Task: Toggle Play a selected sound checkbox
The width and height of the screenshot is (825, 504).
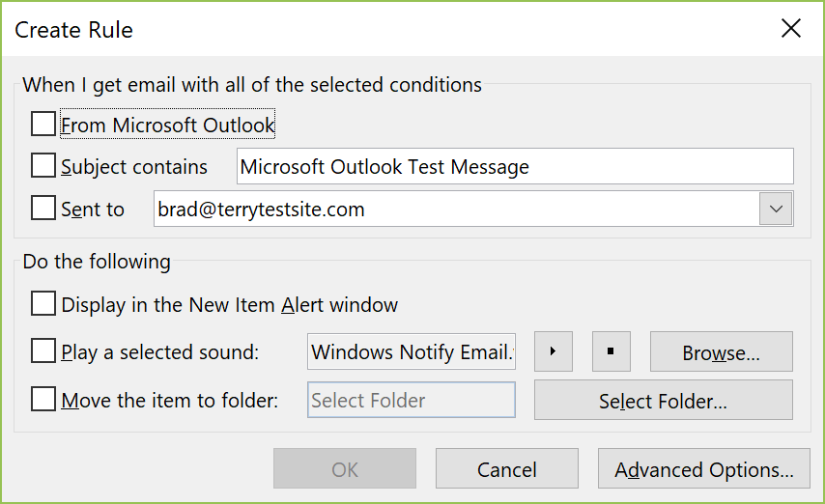Action: click(x=43, y=350)
